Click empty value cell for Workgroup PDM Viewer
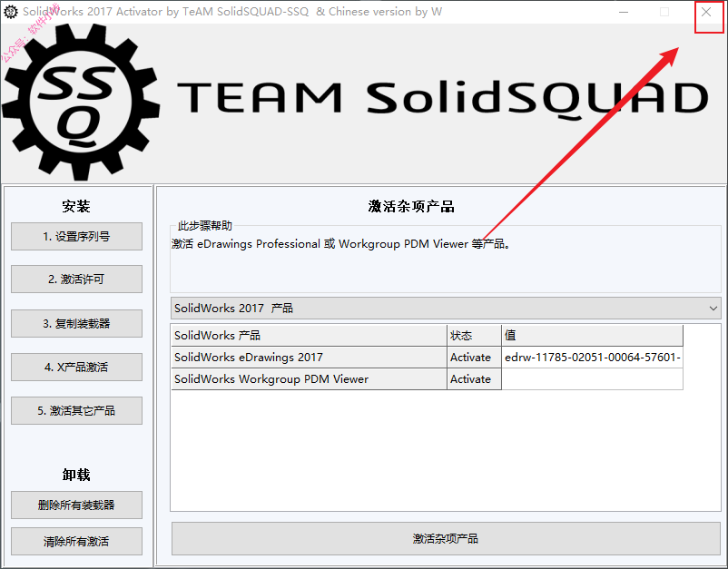Screen dimensions: 728x569 pyautogui.click(x=593, y=379)
